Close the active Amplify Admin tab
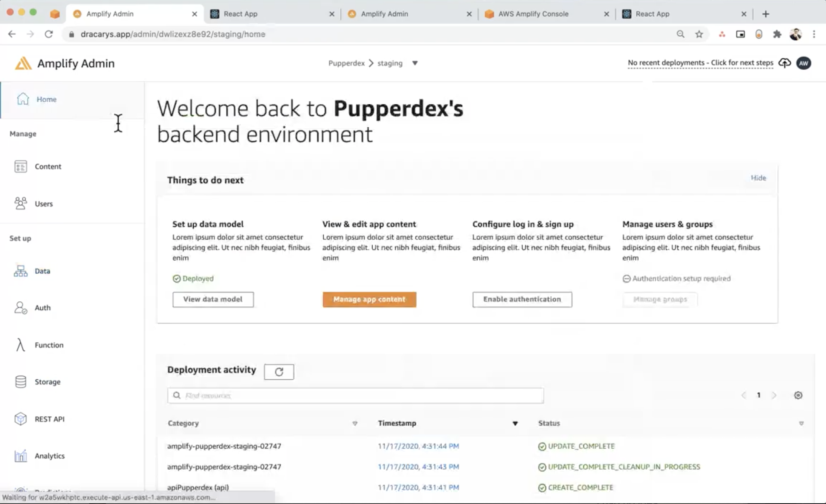This screenshot has height=504, width=826. pos(194,14)
